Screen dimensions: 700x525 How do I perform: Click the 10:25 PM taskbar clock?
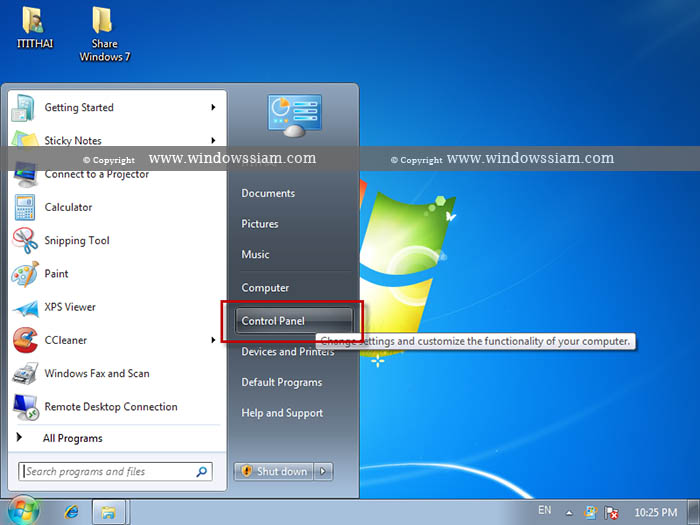point(655,512)
